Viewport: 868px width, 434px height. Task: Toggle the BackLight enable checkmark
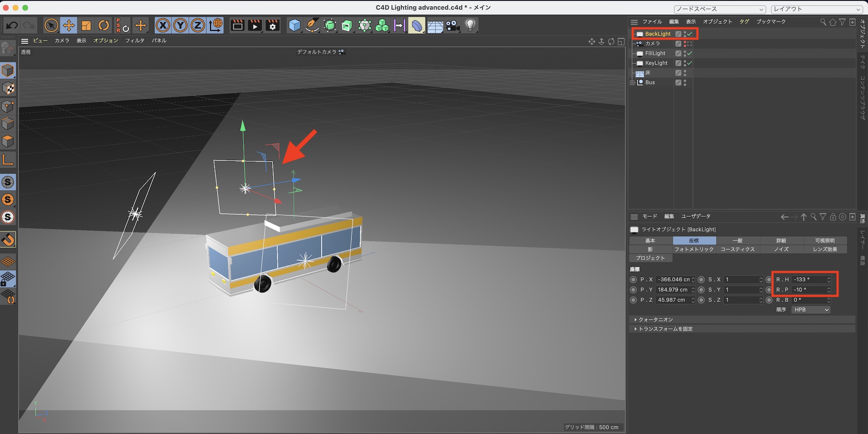coord(690,34)
